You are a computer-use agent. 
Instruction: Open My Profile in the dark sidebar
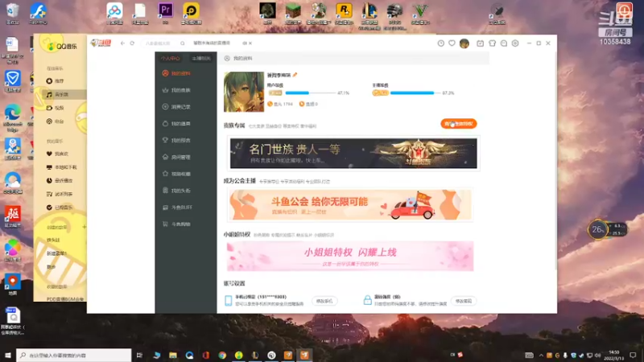[176, 73]
